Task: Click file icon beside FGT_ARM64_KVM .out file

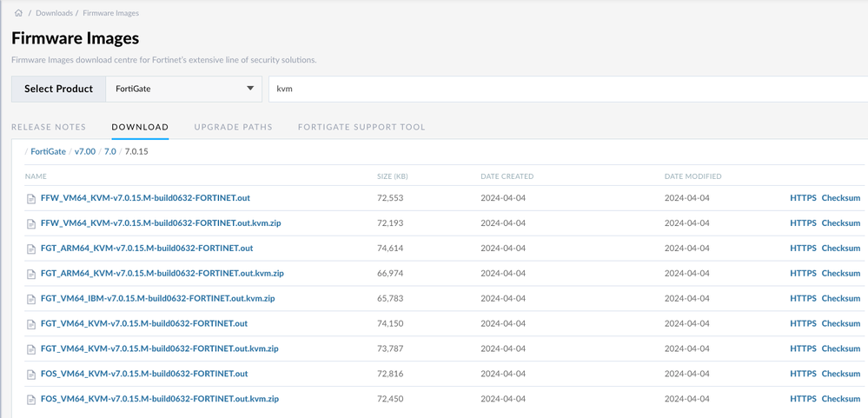Action: [31, 249]
